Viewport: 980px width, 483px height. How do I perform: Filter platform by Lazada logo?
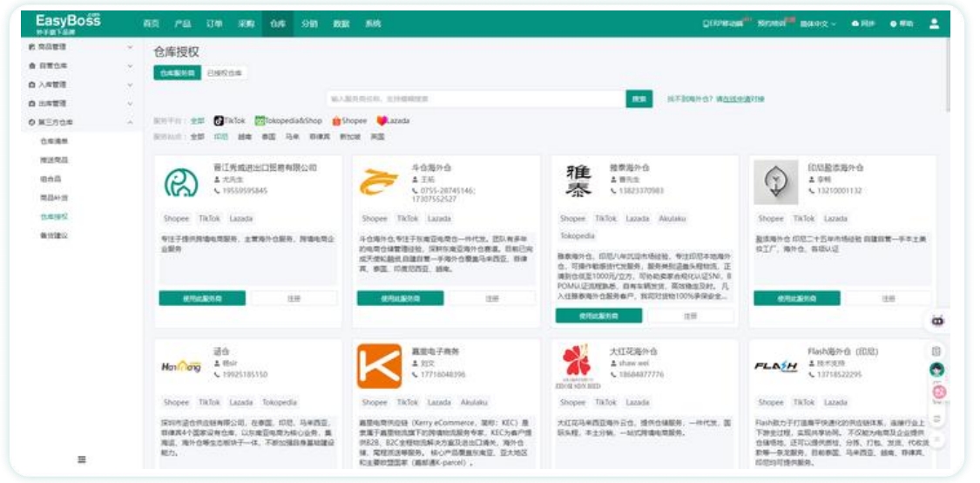tap(382, 120)
